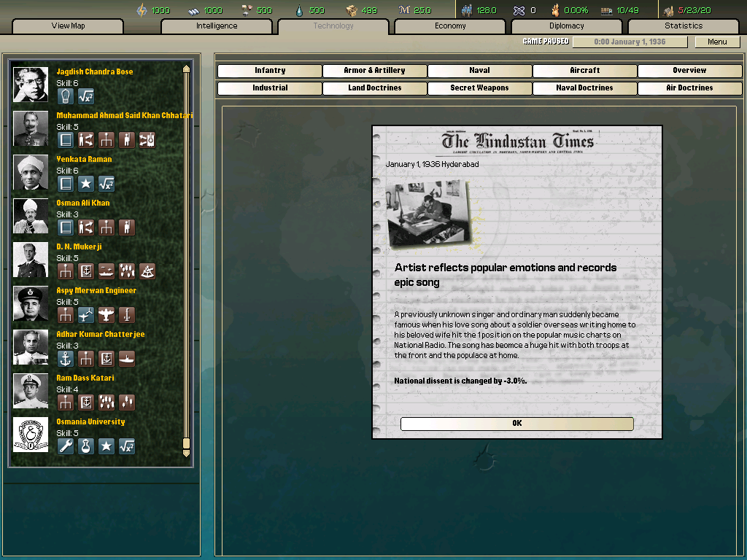The height and width of the screenshot is (560, 747).
Task: Click the star icon in Osmania University row
Action: pos(107,447)
